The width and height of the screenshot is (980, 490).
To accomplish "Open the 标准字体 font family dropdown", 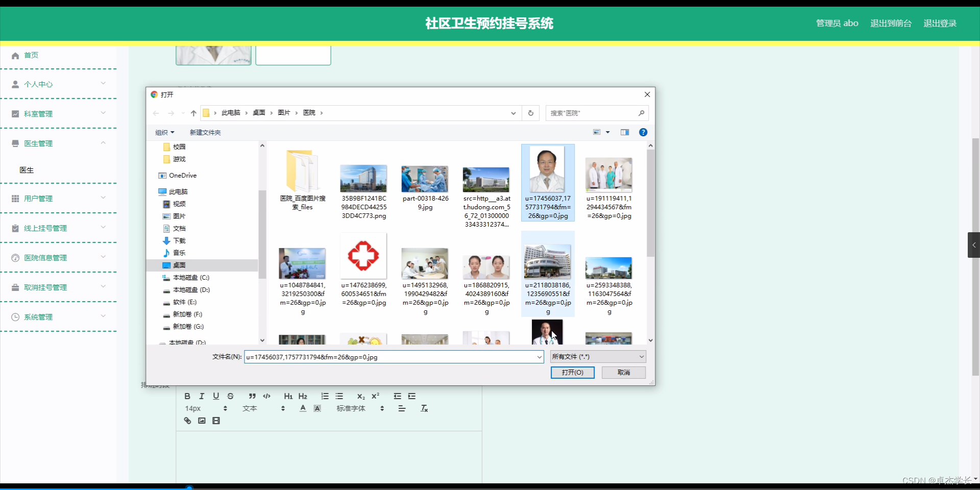I will pyautogui.click(x=351, y=408).
